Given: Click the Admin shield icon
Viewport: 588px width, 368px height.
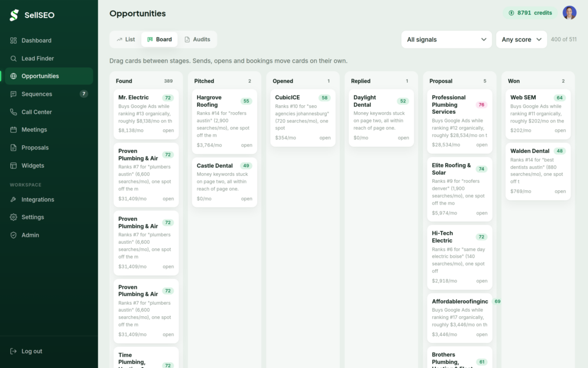Looking at the screenshot, I should pos(14,235).
